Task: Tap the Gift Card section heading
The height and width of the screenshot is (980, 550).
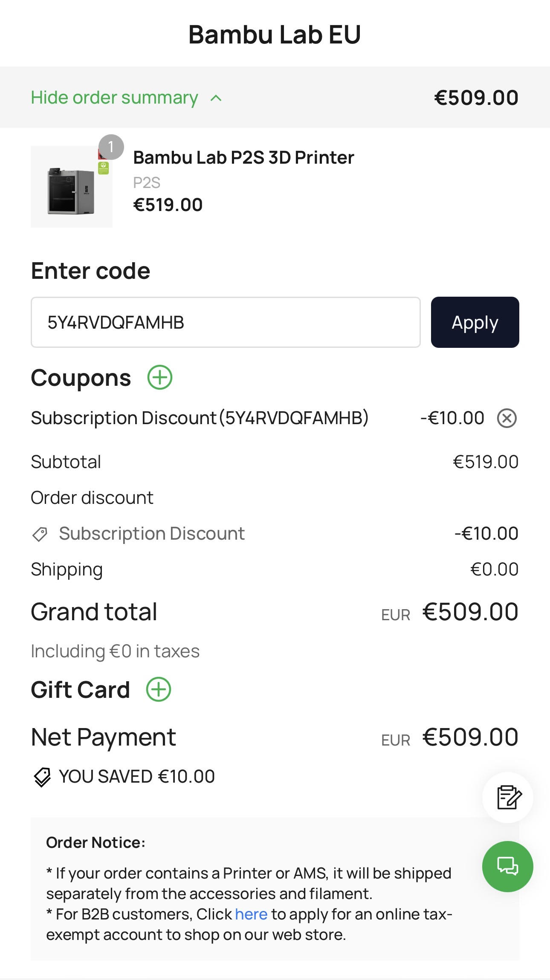Action: tap(80, 689)
